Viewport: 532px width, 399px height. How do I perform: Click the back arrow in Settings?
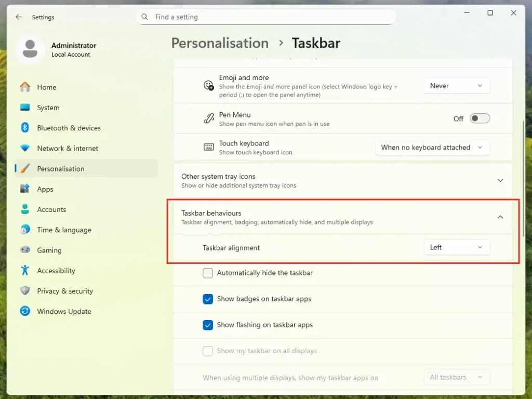(19, 17)
